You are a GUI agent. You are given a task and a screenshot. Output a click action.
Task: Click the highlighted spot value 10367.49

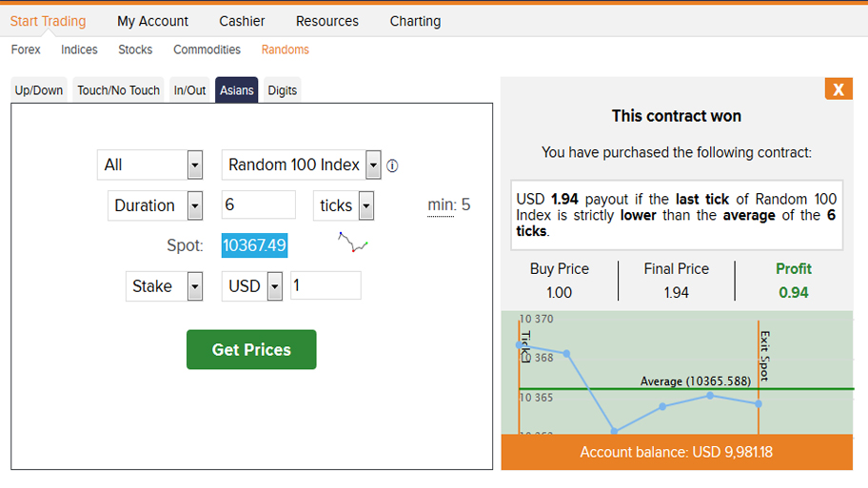tap(255, 245)
